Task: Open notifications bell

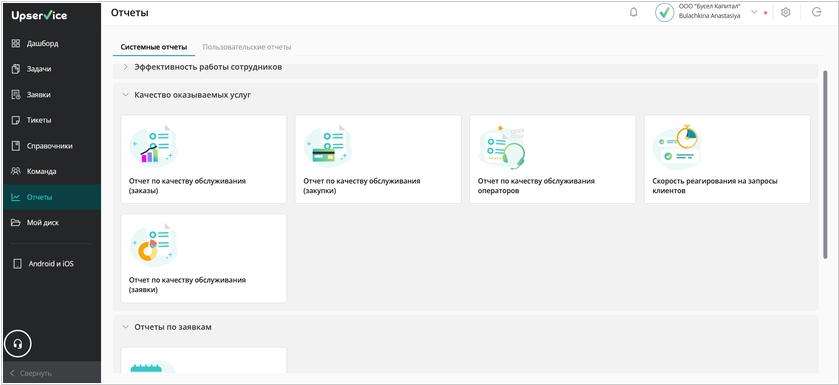Action: click(634, 12)
